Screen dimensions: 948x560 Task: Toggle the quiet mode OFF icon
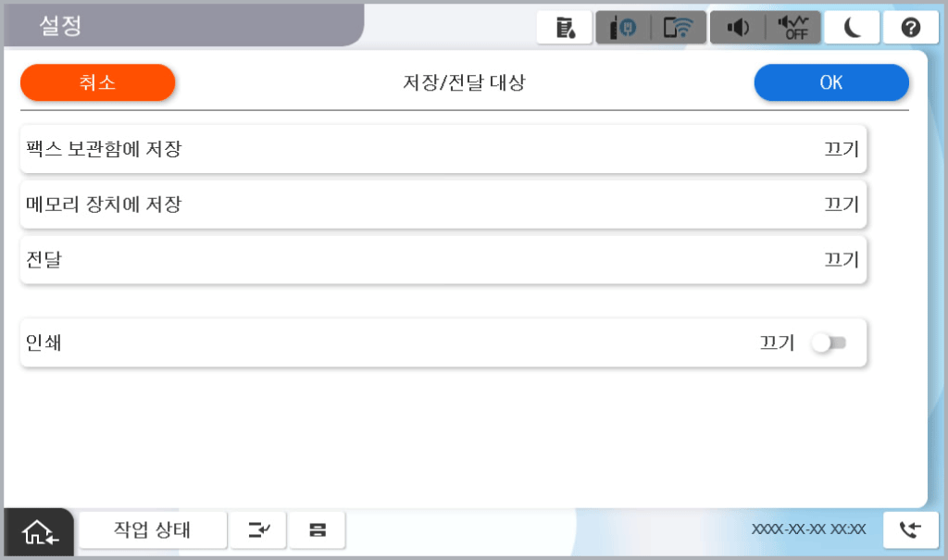coord(793,28)
